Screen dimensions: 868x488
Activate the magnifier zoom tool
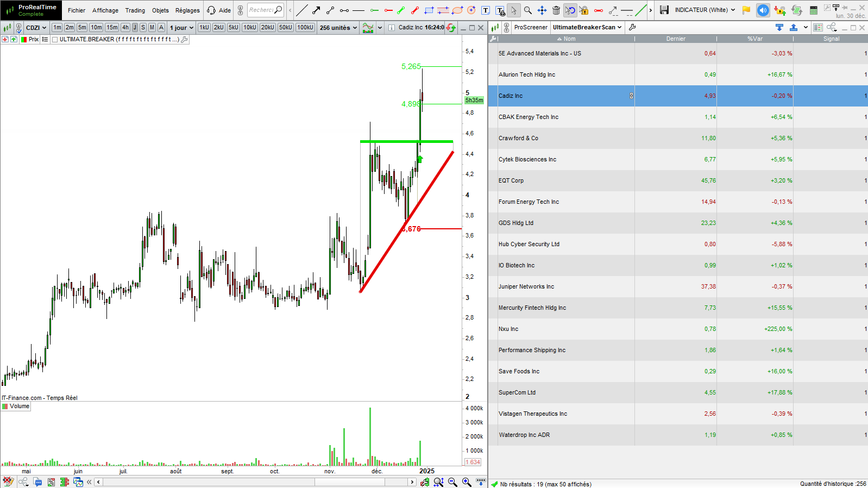[527, 10]
